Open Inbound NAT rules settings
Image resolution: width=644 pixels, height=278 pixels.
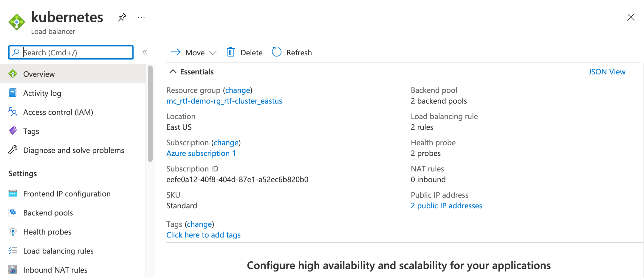(55, 270)
